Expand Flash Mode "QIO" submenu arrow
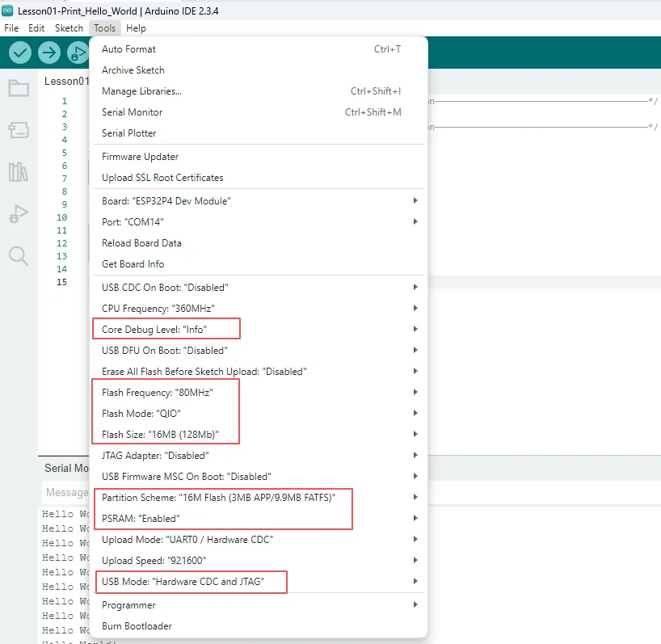This screenshot has width=661, height=644. 415,413
